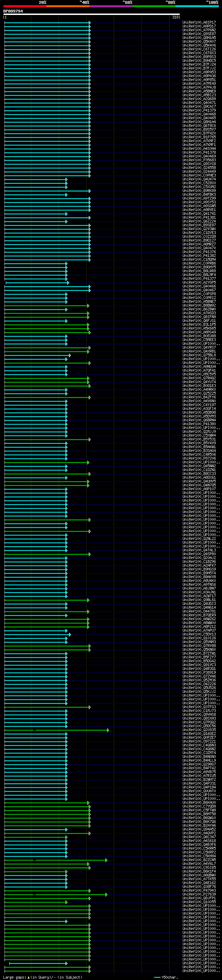
Task: Select hit label UniRef100_Q75BL8
Action: click(199, 355)
